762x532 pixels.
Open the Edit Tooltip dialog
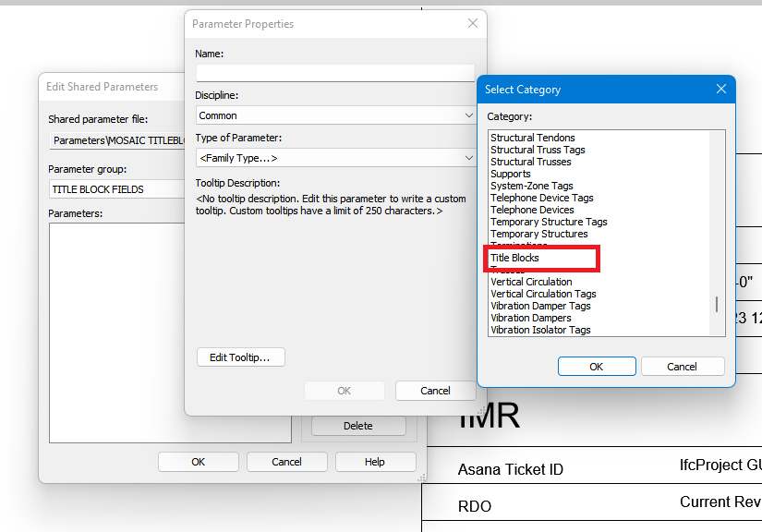tap(240, 357)
